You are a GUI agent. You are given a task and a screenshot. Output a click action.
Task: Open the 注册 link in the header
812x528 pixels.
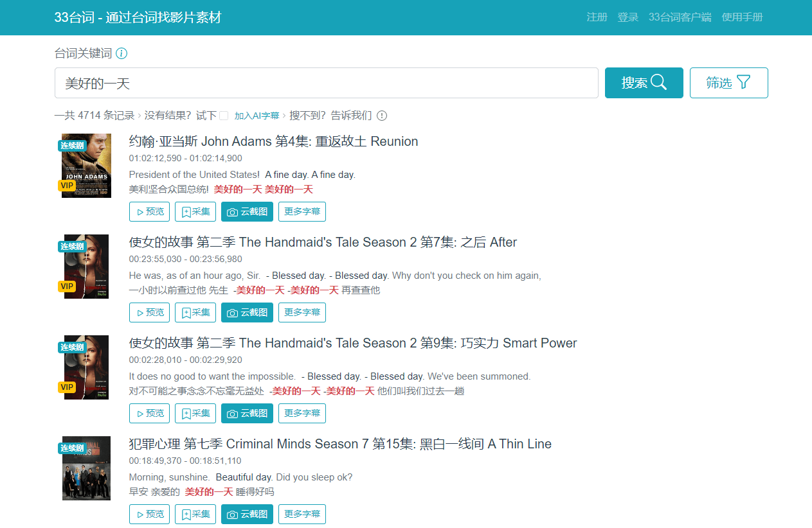coord(597,17)
